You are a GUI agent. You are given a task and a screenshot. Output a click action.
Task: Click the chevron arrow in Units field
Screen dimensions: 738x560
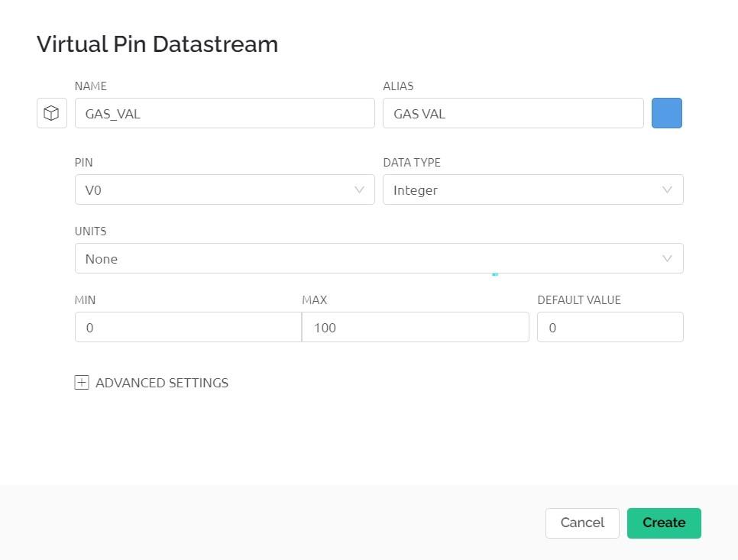(x=668, y=259)
